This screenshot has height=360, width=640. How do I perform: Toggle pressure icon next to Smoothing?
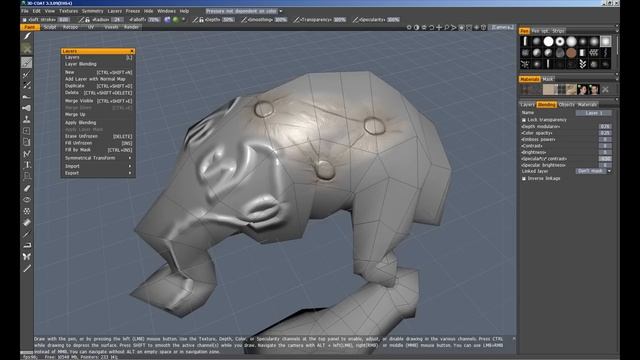pos(244,20)
